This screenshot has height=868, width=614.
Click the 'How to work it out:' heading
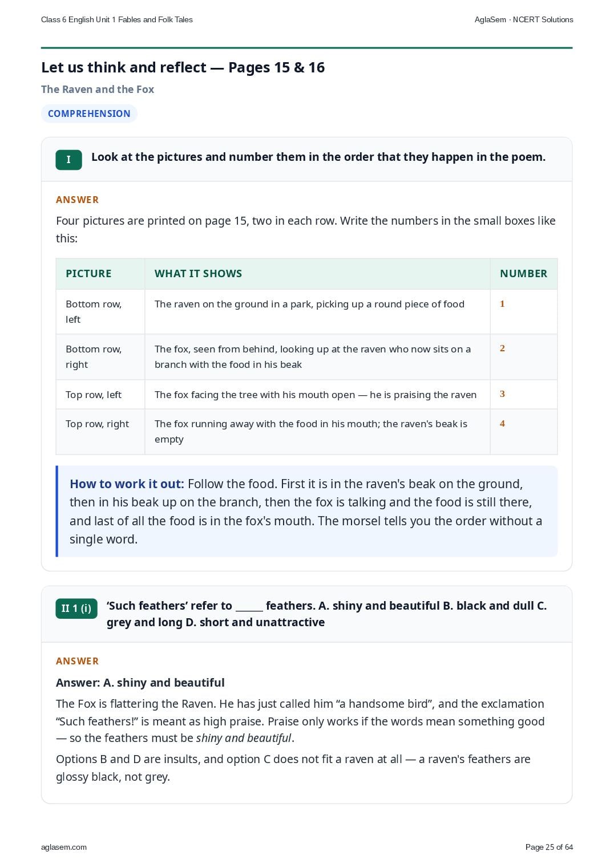click(127, 484)
